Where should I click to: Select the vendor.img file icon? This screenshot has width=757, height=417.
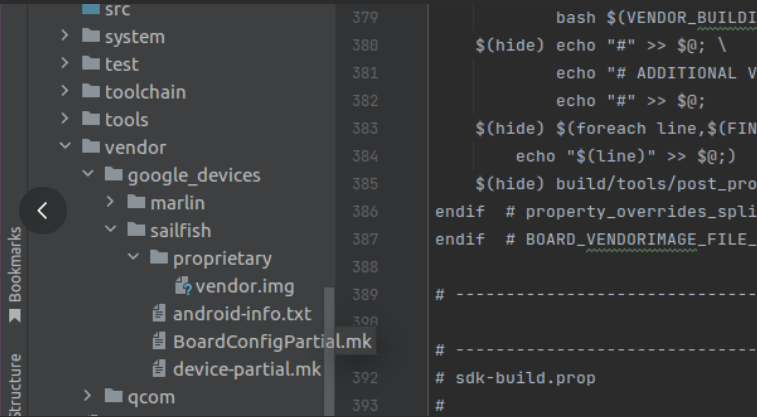183,286
